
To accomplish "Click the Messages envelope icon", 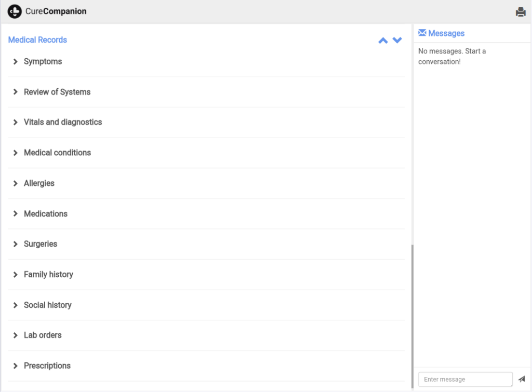I will click(422, 33).
